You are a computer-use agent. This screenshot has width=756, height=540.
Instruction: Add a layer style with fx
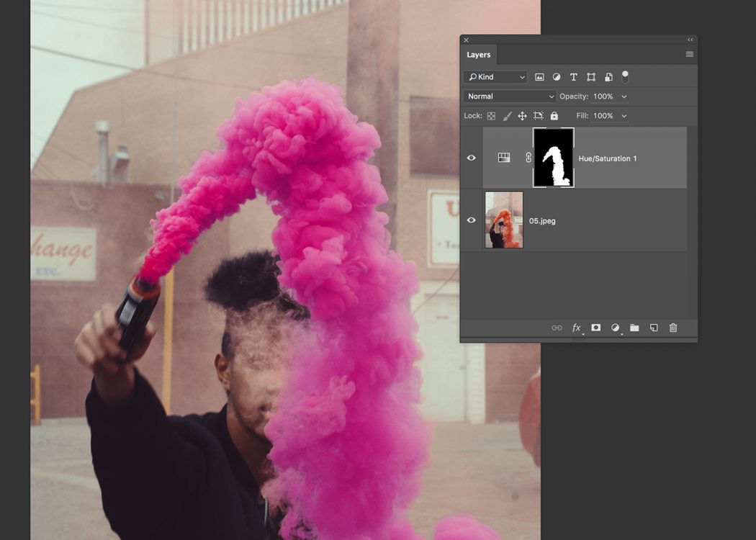click(577, 328)
